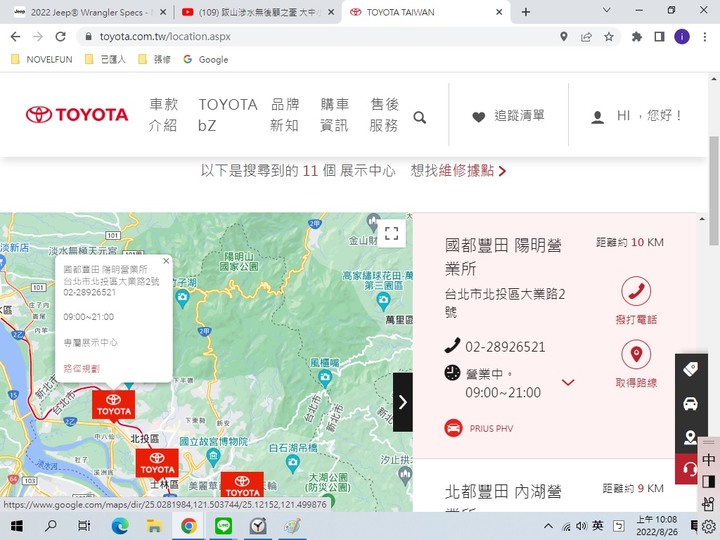Click the 風櫃嘴 camera map pin
The width and height of the screenshot is (720, 540).
tap(325, 378)
